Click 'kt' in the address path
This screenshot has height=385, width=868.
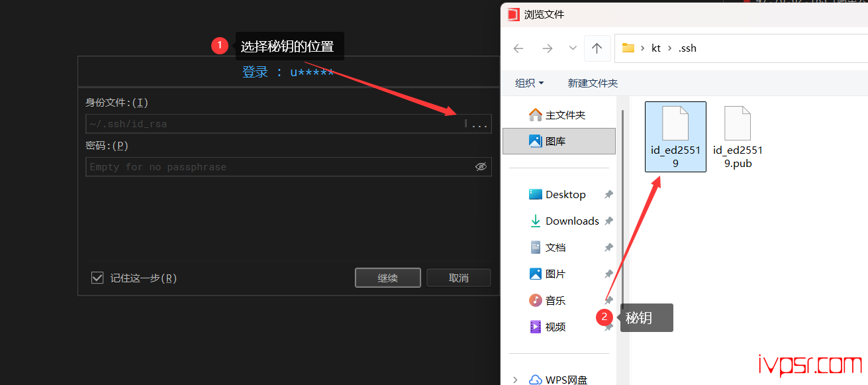click(656, 48)
